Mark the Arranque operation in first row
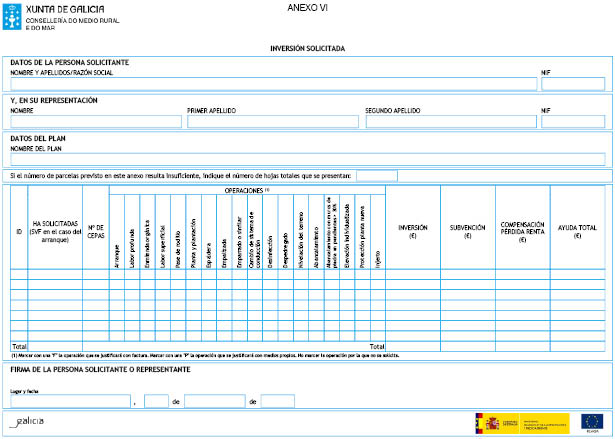The width and height of the screenshot is (615, 439). click(x=117, y=274)
